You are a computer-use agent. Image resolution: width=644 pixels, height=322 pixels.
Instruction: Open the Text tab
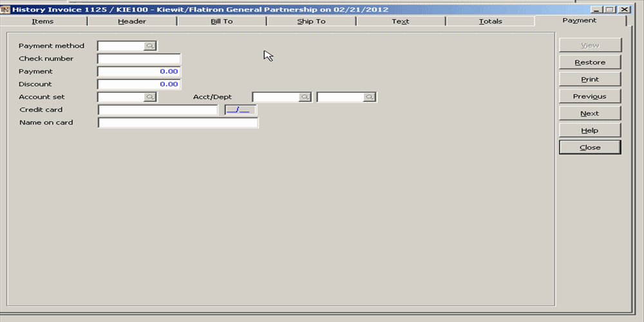(x=401, y=21)
